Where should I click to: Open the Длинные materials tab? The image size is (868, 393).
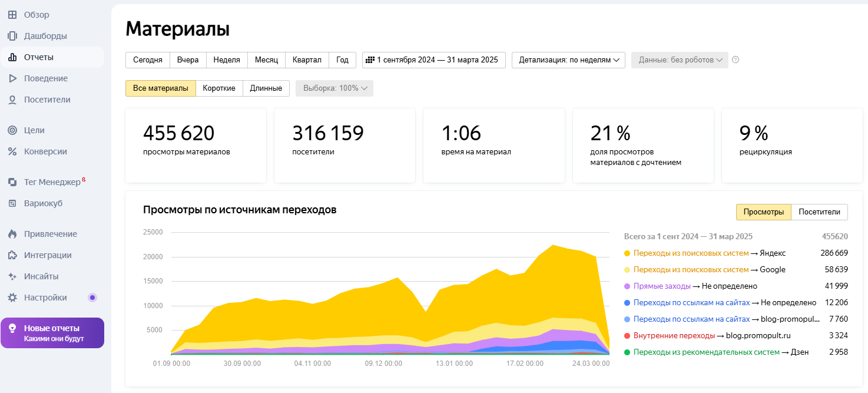[266, 88]
